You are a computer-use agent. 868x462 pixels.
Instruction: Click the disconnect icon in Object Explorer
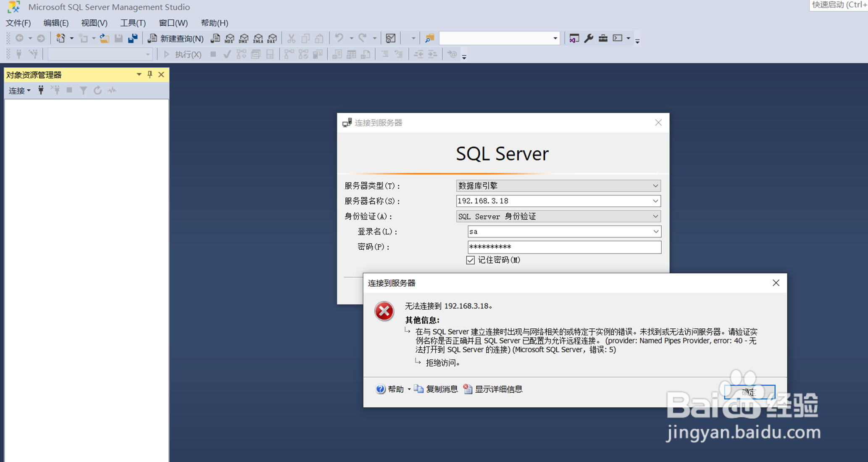tap(55, 90)
